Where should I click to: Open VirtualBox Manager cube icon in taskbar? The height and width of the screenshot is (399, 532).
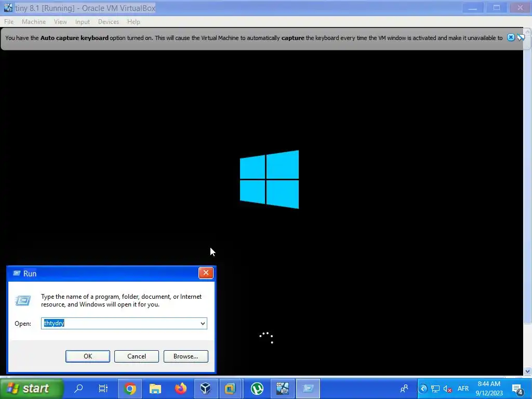pos(206,388)
